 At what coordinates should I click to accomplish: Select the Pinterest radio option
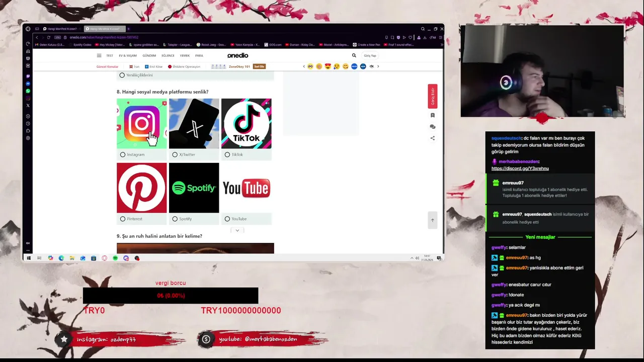click(x=123, y=219)
